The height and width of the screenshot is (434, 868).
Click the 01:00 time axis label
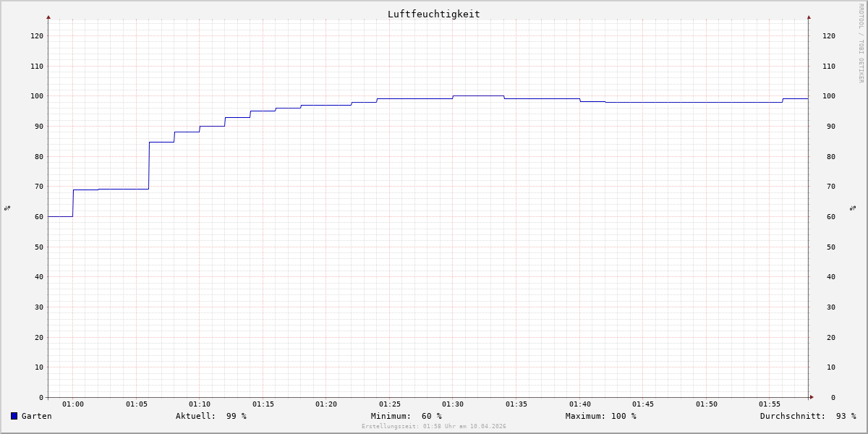[73, 404]
